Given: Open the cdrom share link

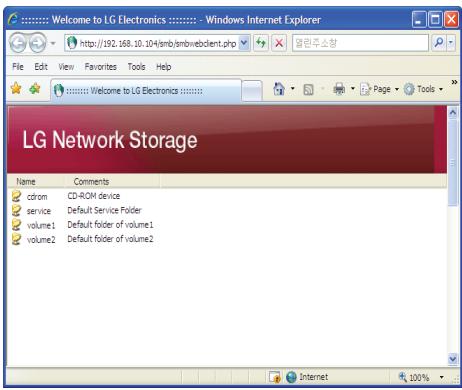Looking at the screenshot, I should click(37, 197).
